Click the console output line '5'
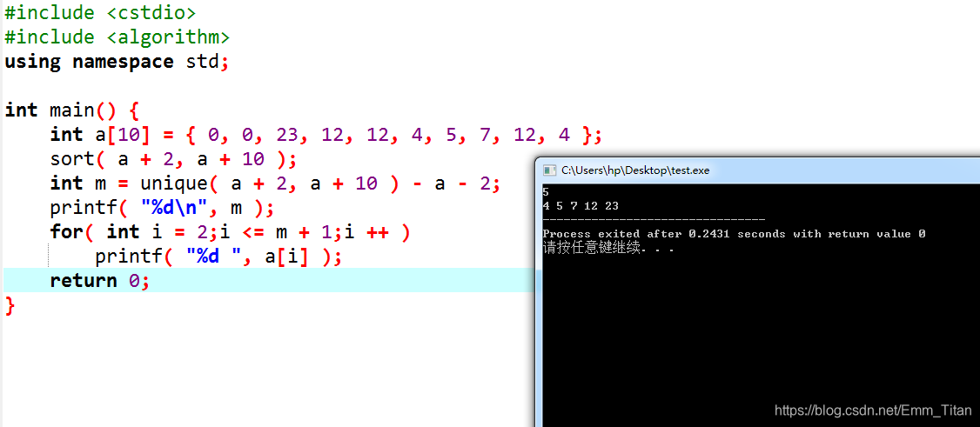Image resolution: width=980 pixels, height=427 pixels. [547, 193]
